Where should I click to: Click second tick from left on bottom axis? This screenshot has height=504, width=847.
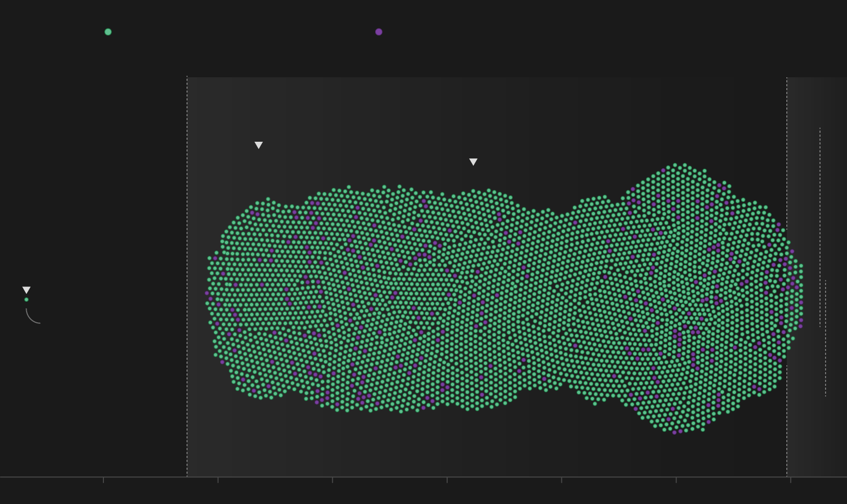pos(218,479)
